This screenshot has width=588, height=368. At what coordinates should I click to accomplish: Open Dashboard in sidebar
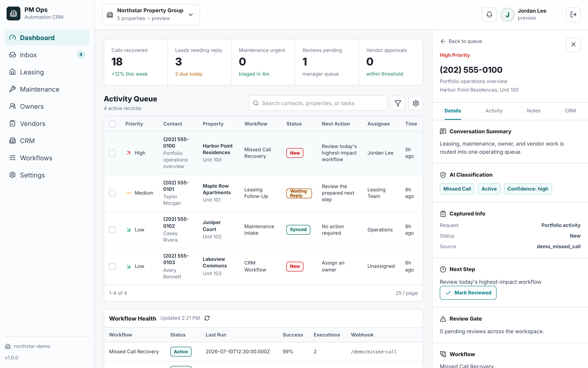(47, 38)
